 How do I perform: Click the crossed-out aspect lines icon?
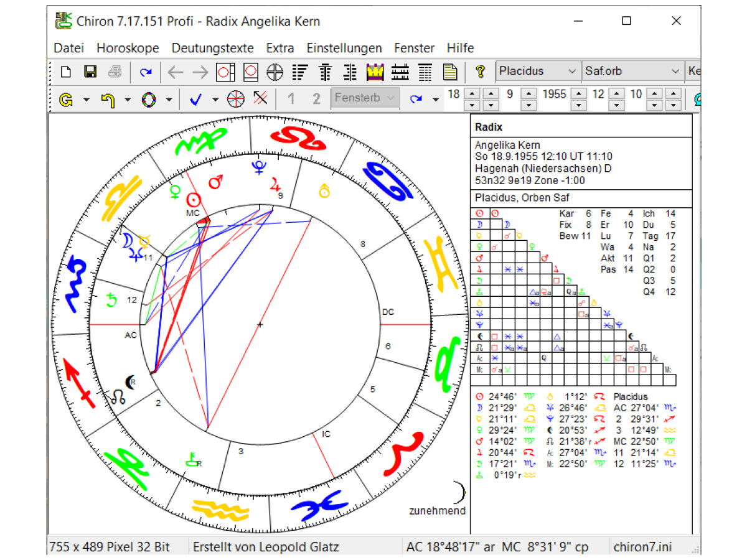[260, 98]
